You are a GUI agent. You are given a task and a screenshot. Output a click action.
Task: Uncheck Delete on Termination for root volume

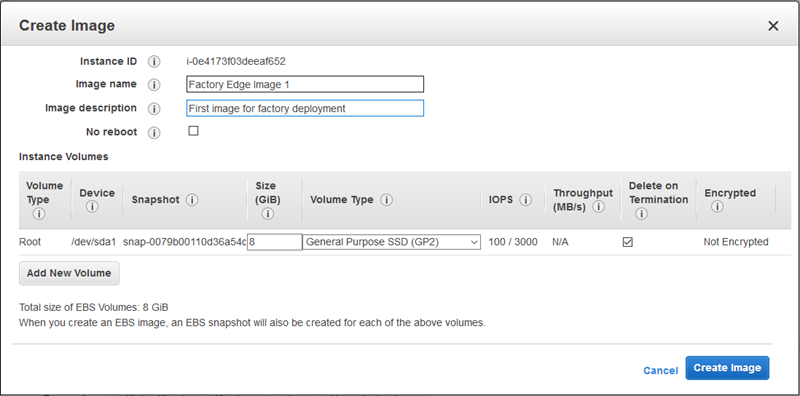628,242
